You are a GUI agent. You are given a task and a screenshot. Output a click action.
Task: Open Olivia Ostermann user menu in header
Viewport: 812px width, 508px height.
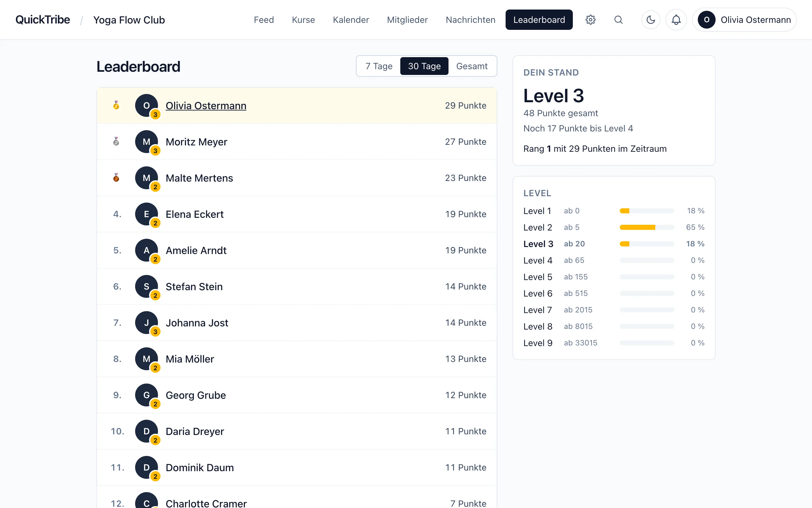[744, 20]
